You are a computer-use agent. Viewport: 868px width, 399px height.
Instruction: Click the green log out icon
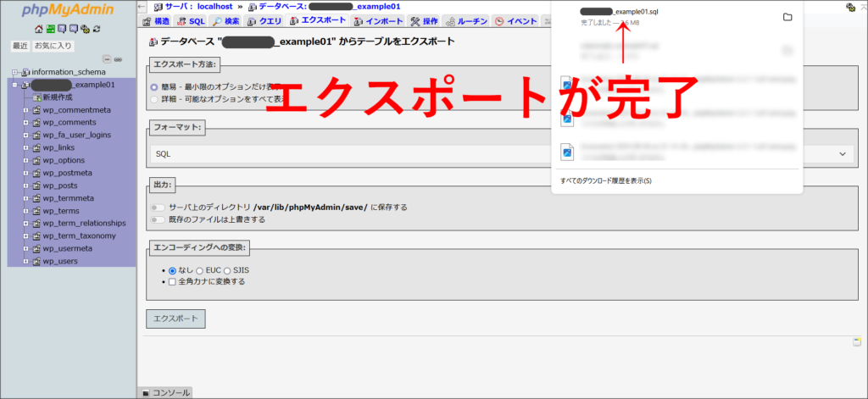tap(50, 29)
